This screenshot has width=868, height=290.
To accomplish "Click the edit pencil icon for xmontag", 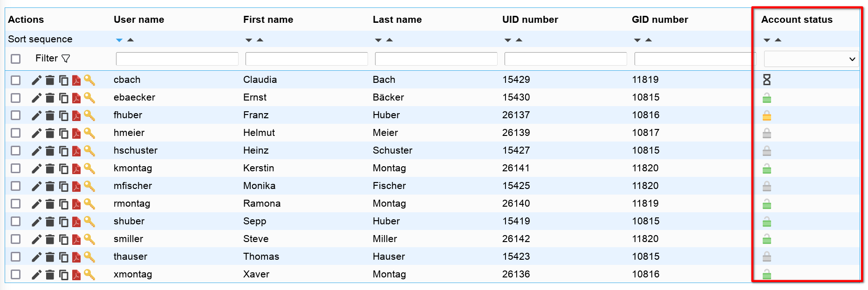I will point(36,275).
